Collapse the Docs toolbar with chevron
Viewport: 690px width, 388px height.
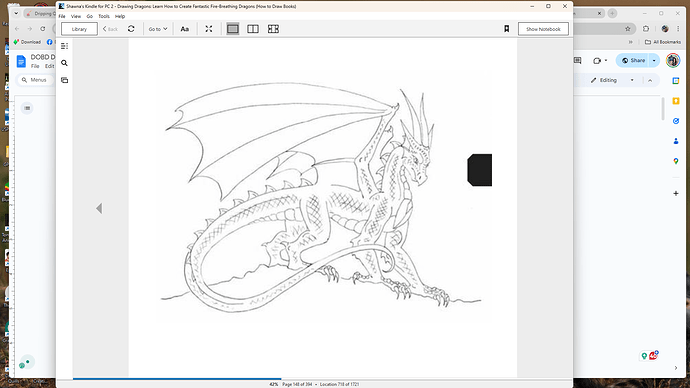click(x=650, y=80)
